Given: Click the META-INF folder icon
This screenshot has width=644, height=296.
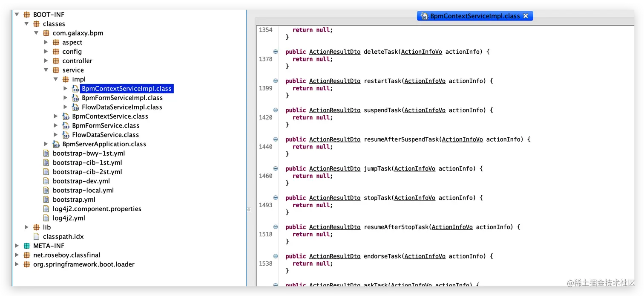Looking at the screenshot, I should click(27, 246).
